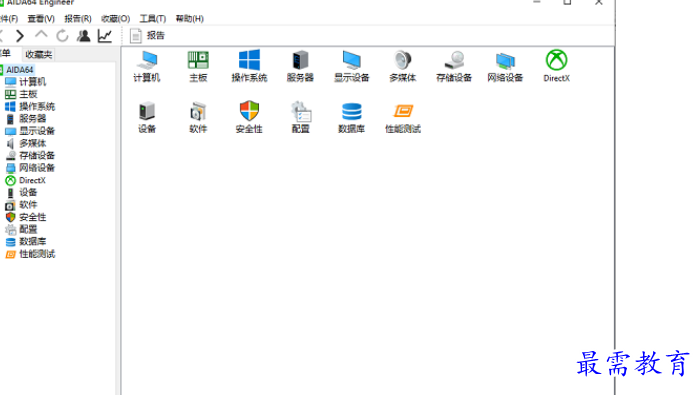This screenshot has width=698, height=395.
Task: Click the line graph toolbar icon
Action: click(x=105, y=36)
